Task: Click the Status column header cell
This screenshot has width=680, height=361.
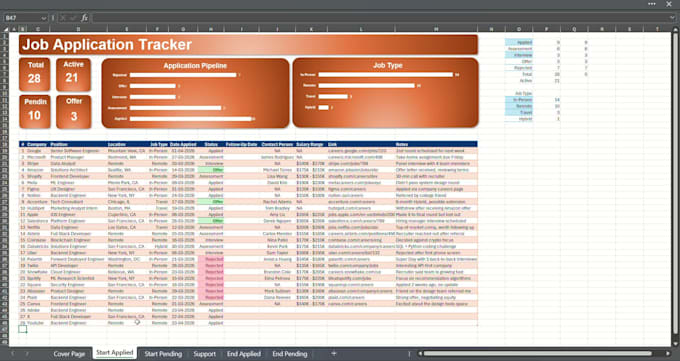Action: tap(211, 144)
